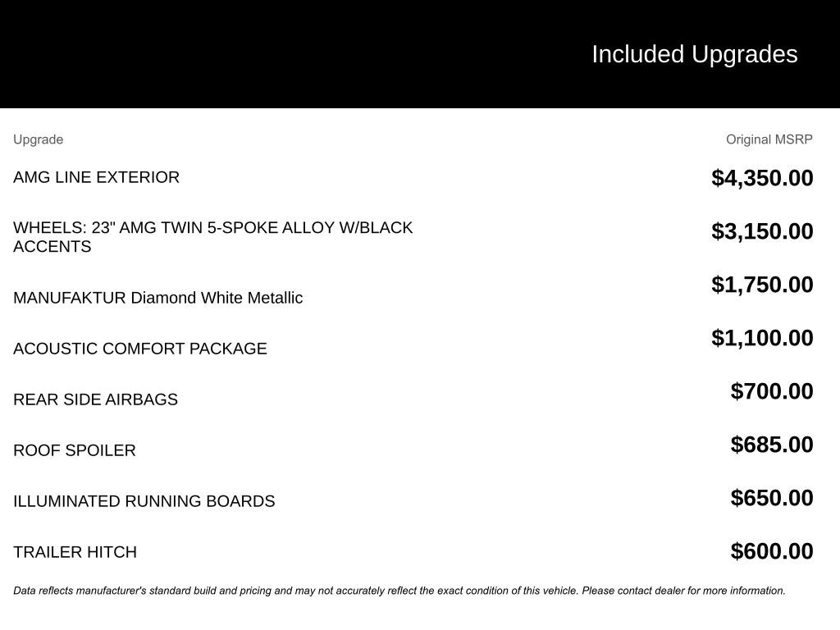Click the Included Upgrades heading
840x630 pixels.
tap(694, 54)
